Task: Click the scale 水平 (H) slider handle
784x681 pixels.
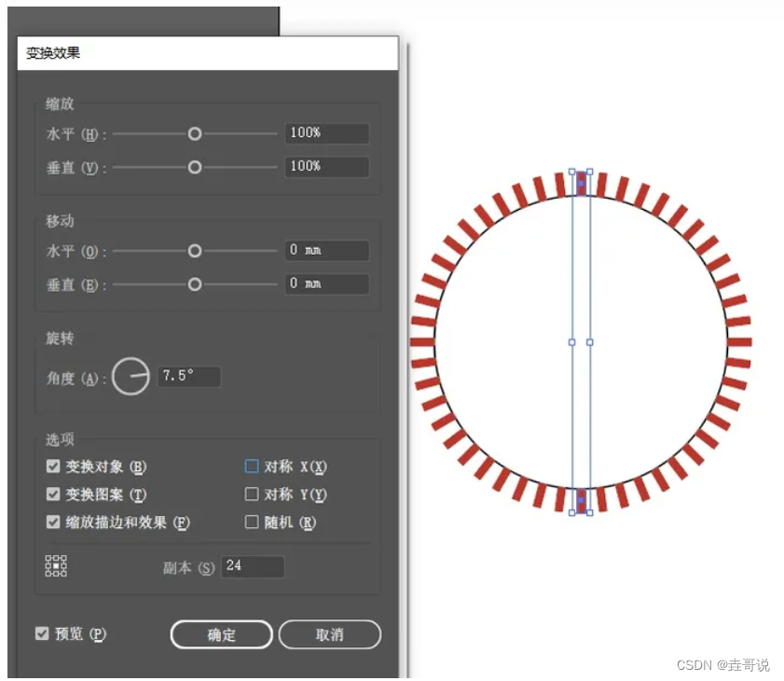Action: click(195, 133)
